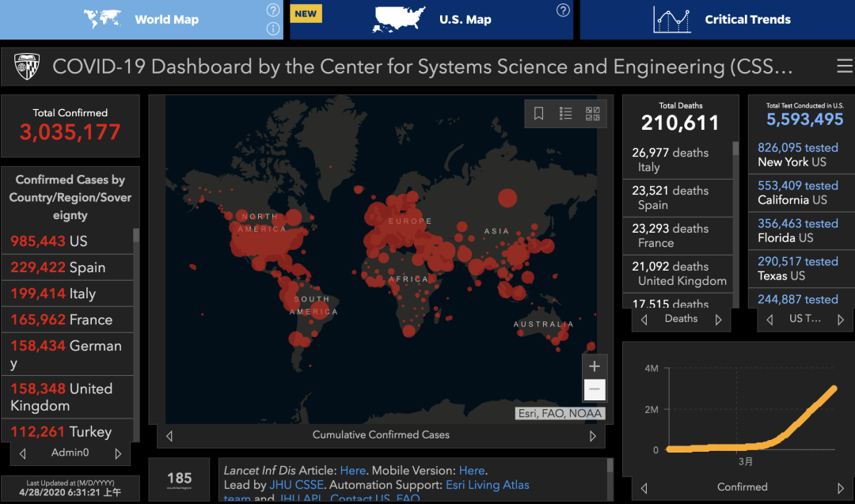Open the map legend list icon
This screenshot has height=504, width=855.
[x=565, y=114]
